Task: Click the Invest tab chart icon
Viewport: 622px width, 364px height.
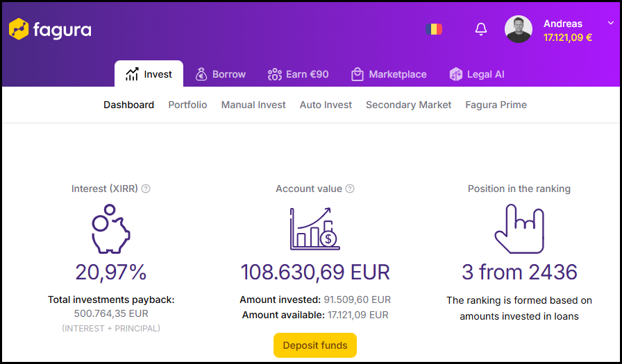Action: click(132, 74)
